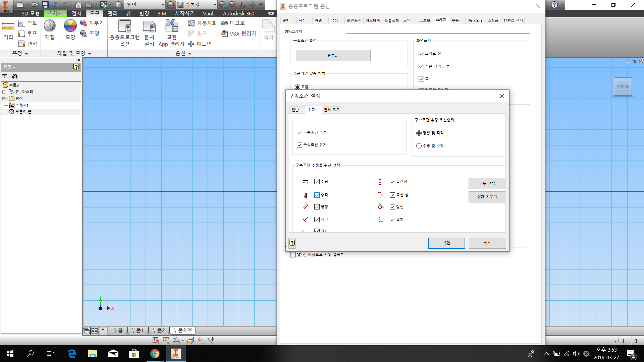Uncheck the 구속조건 추정 checkbox

pyautogui.click(x=300, y=132)
